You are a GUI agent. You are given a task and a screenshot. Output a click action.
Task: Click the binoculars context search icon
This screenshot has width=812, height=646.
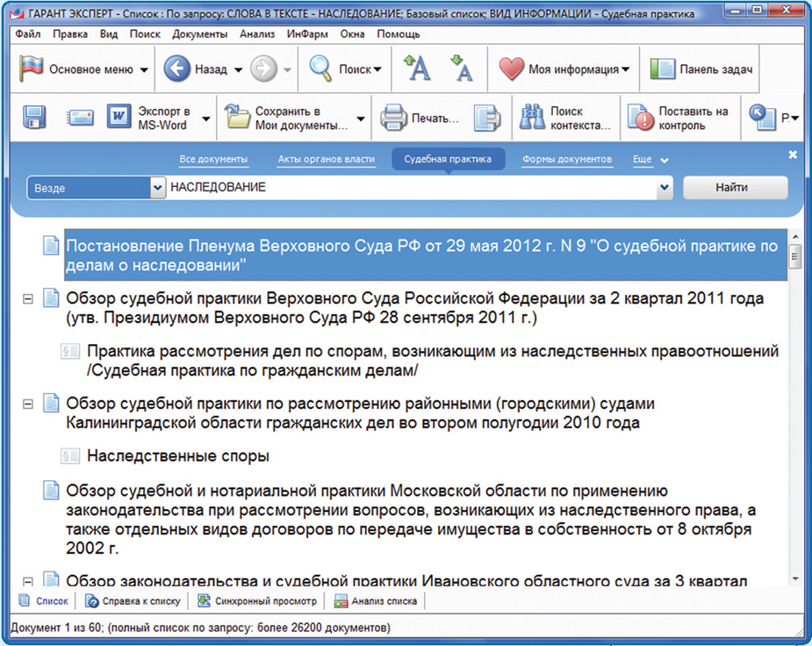click(x=532, y=118)
